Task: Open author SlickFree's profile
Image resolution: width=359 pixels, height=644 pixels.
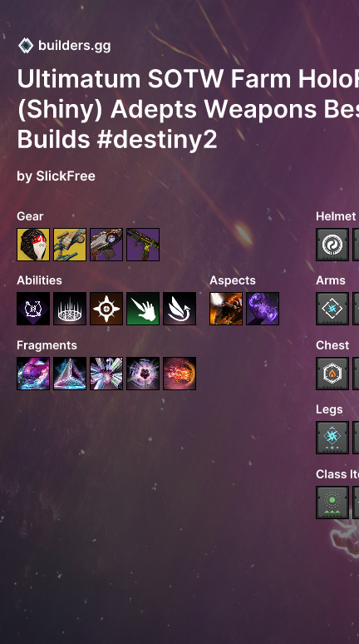Action: (66, 176)
